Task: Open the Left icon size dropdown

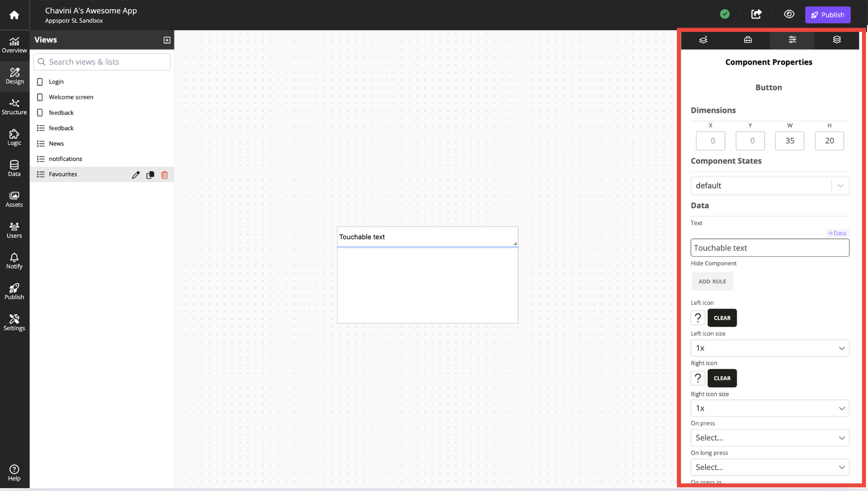Action: point(770,348)
